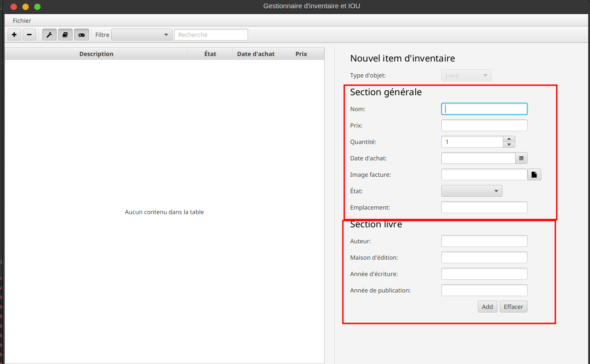Click the Auteur input field
This screenshot has height=364, width=590.
[x=484, y=241]
